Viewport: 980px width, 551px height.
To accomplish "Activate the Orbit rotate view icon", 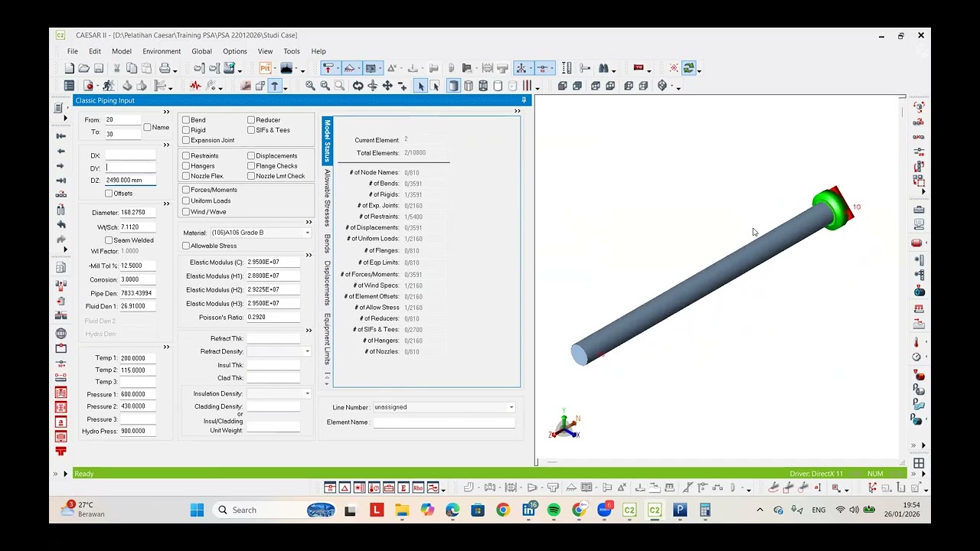I will (x=358, y=86).
